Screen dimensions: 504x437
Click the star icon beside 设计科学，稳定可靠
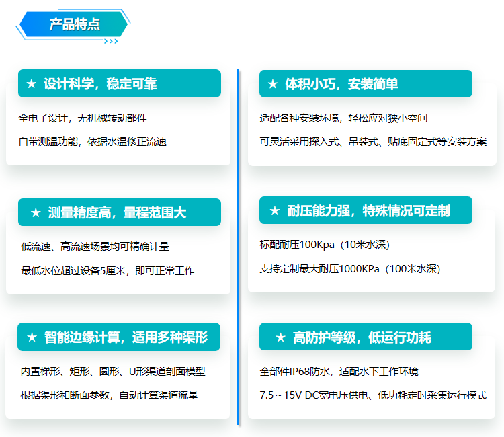[31, 84]
